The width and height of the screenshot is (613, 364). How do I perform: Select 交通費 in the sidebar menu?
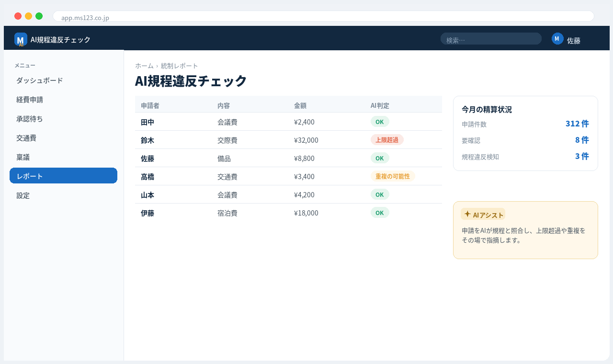coord(63,138)
